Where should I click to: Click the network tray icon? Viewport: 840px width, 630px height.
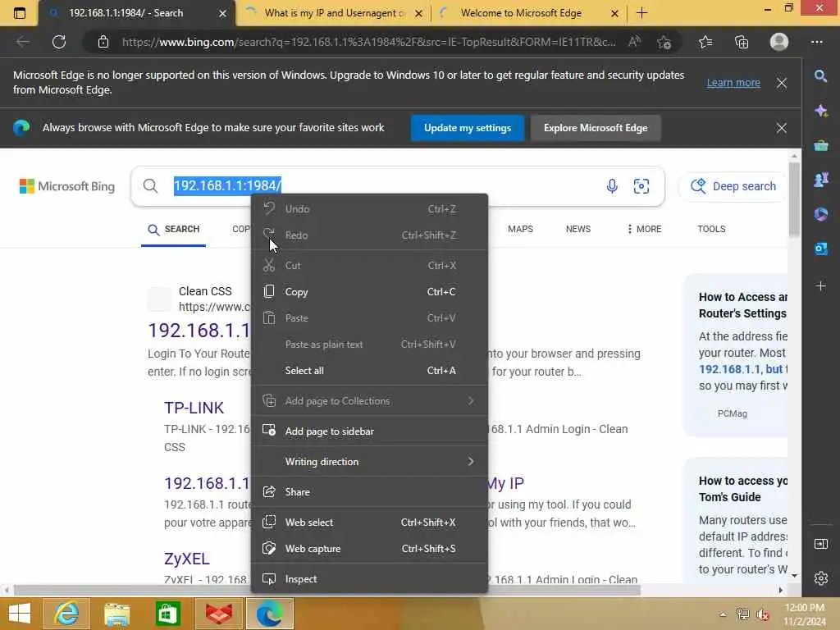(x=742, y=614)
